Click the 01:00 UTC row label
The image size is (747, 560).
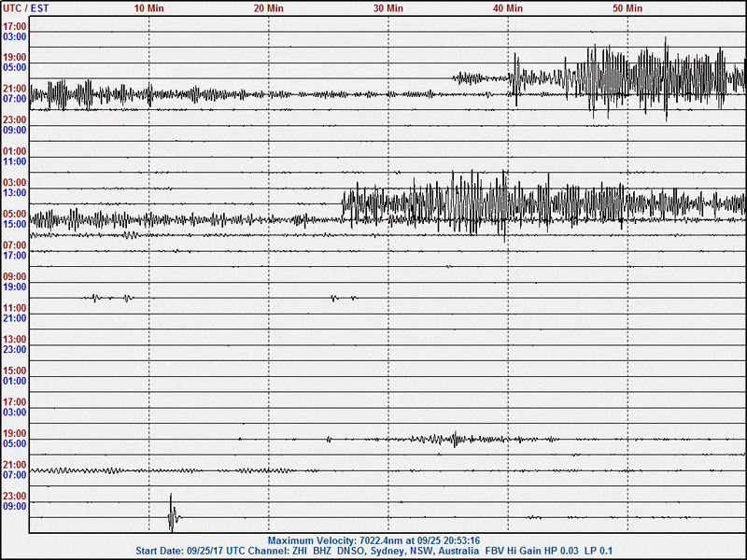tap(15, 151)
